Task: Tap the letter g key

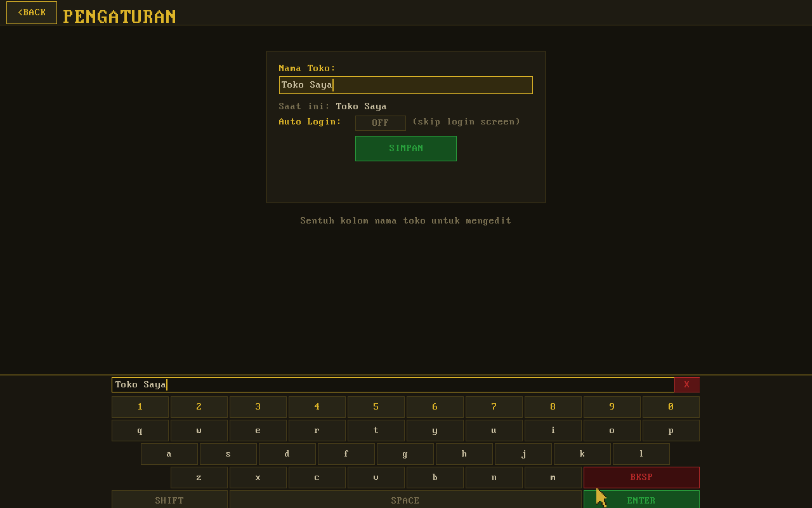Action: pos(405,454)
